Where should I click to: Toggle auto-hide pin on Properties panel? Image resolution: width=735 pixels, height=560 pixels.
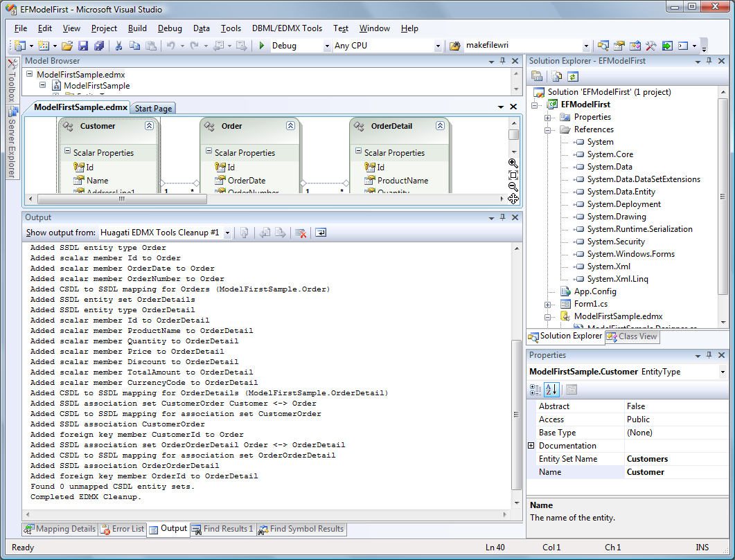709,355
